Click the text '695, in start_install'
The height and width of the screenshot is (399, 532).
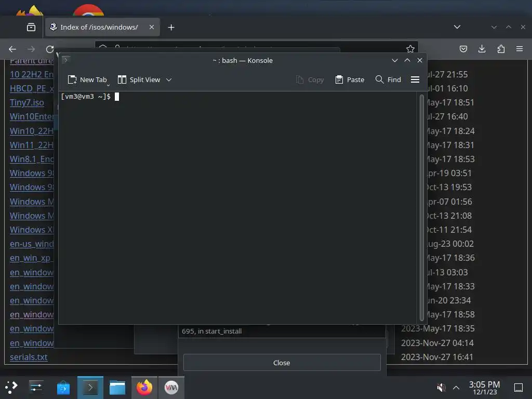pos(212,331)
